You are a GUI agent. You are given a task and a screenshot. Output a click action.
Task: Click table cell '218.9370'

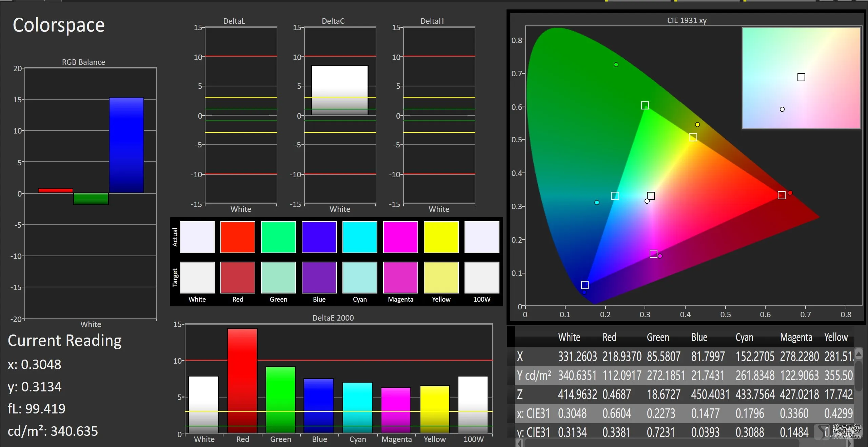[622, 357]
